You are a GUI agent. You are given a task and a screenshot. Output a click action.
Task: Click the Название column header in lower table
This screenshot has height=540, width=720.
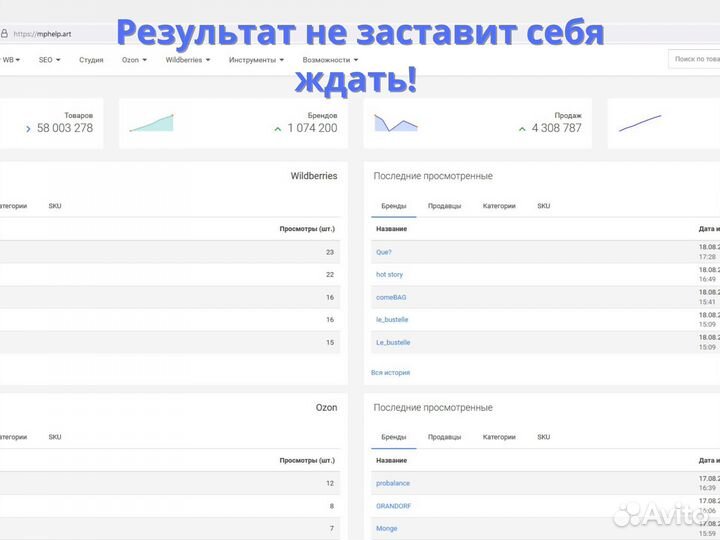[x=391, y=460]
